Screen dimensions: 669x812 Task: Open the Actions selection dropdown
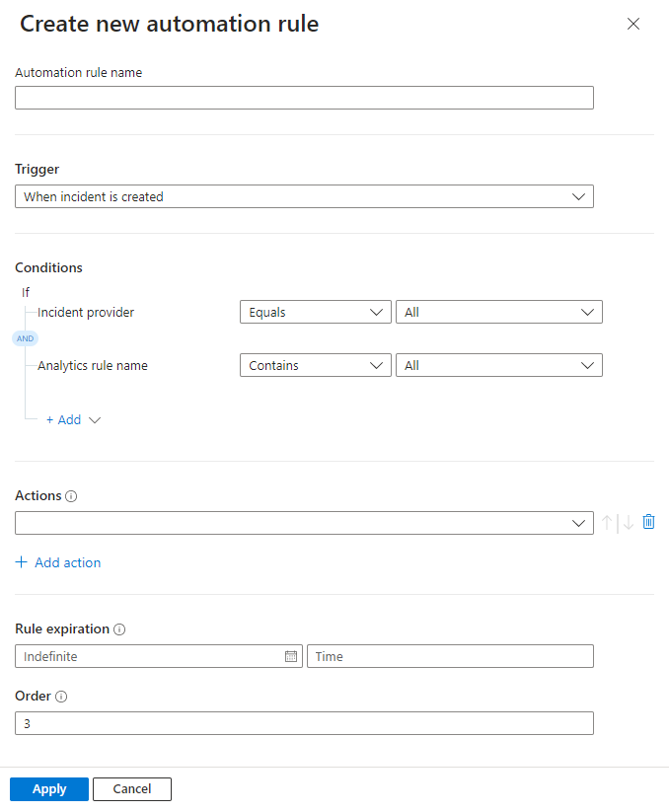coord(304,523)
